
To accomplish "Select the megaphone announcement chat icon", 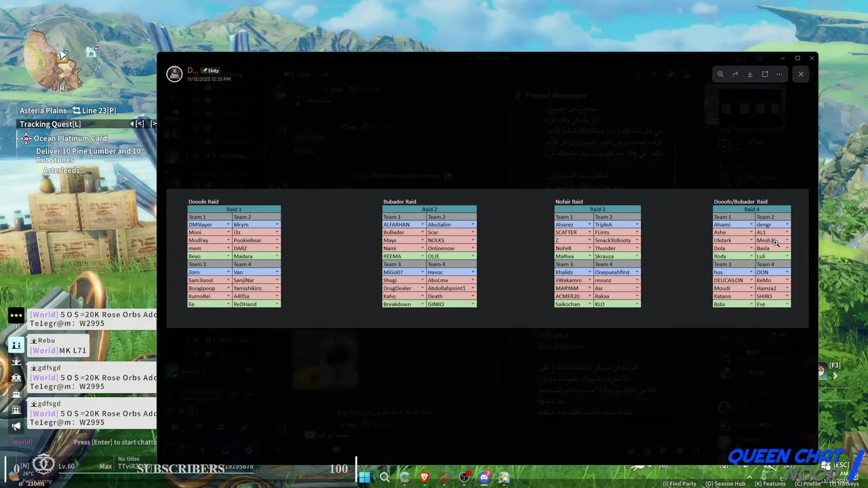I will (16, 426).
